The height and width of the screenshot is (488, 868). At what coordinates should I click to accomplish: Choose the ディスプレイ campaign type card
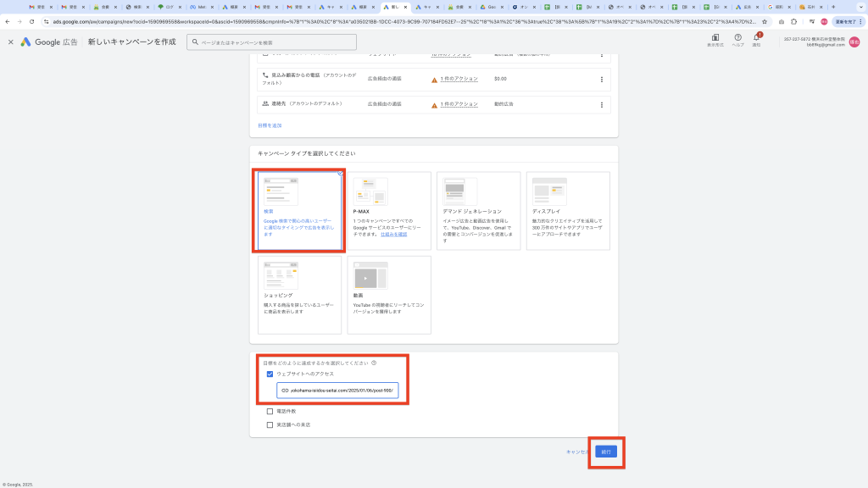coord(568,211)
